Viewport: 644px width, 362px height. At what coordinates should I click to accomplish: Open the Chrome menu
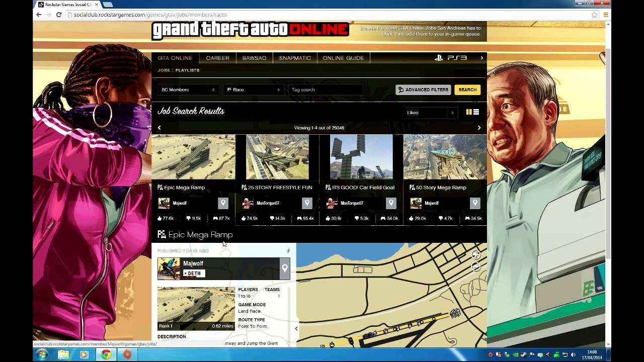pyautogui.click(x=606, y=15)
